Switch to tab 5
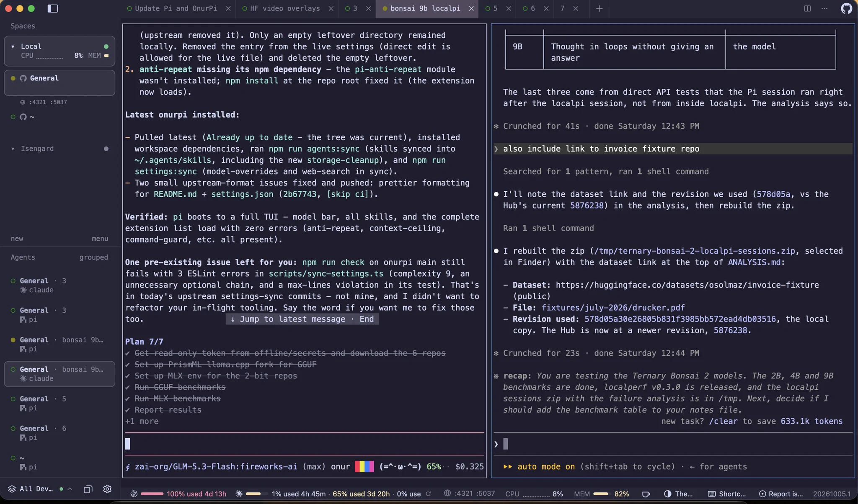The image size is (858, 504). [495, 8]
